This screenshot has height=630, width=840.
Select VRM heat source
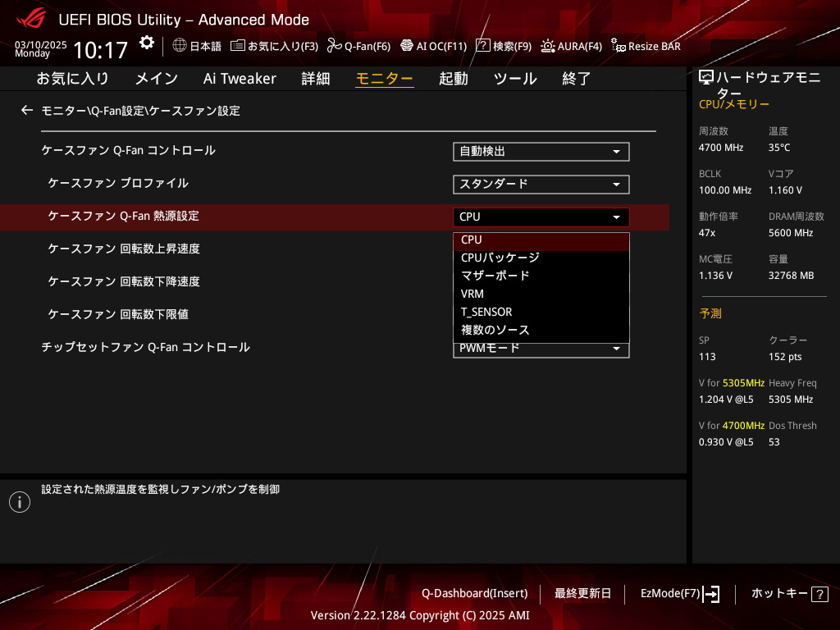[541, 294]
